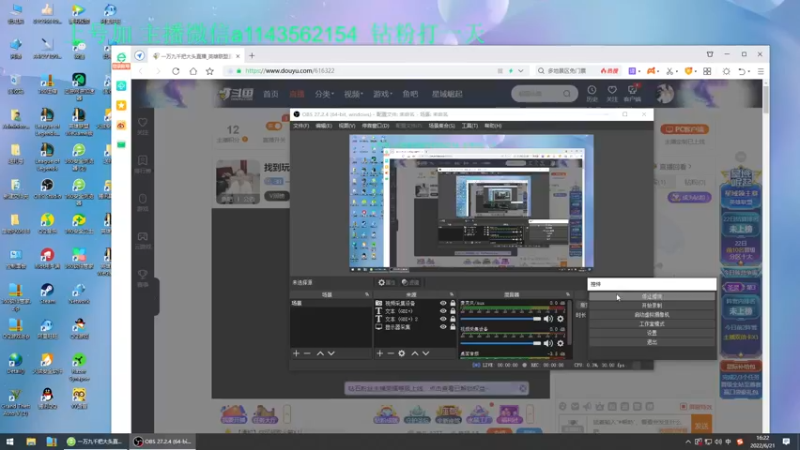This screenshot has height=450, width=800.
Task: Open Windows Start menu
Action: [x=10, y=442]
